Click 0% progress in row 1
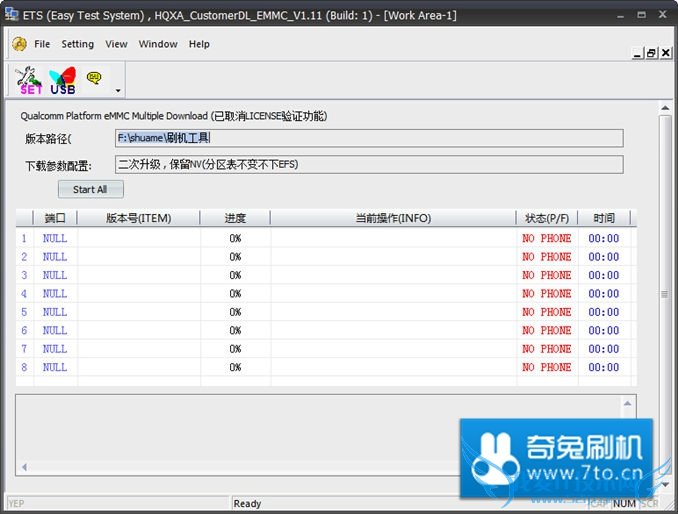Viewport: 678px width, 514px height. click(235, 238)
